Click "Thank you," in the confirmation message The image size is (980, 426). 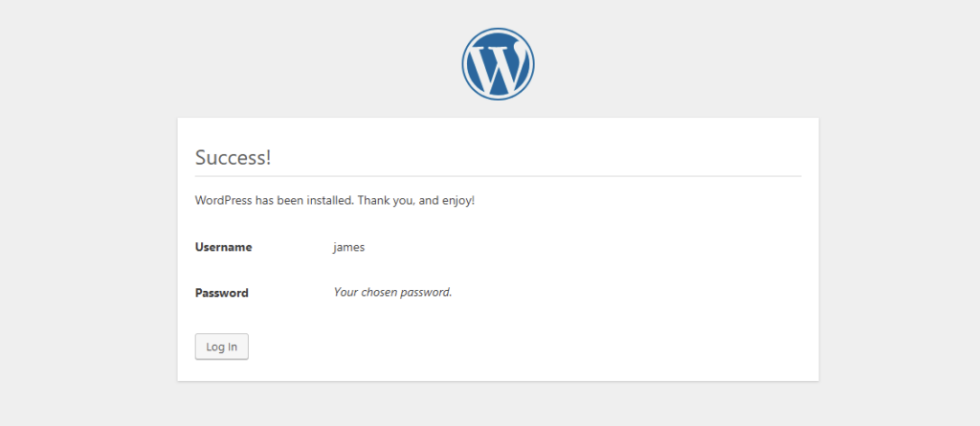click(x=385, y=202)
